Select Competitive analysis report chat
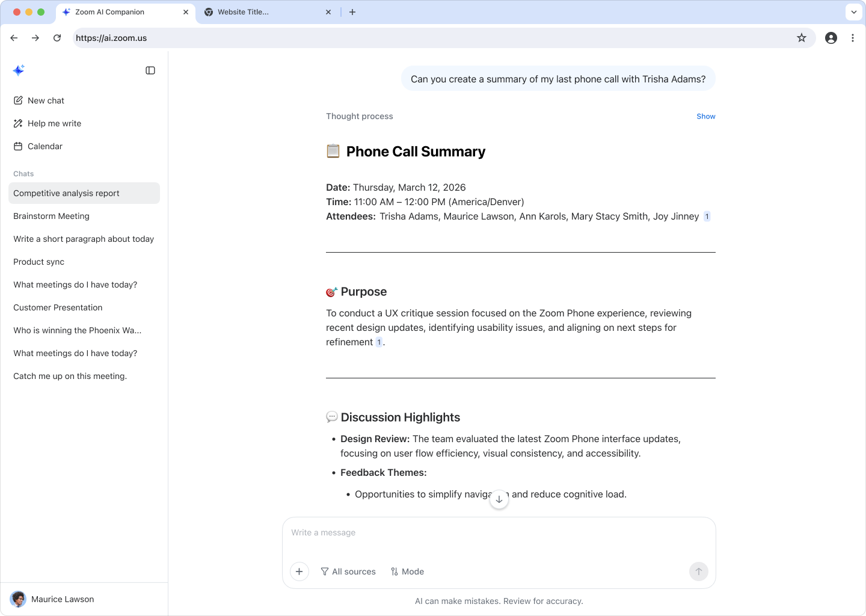 (84, 193)
